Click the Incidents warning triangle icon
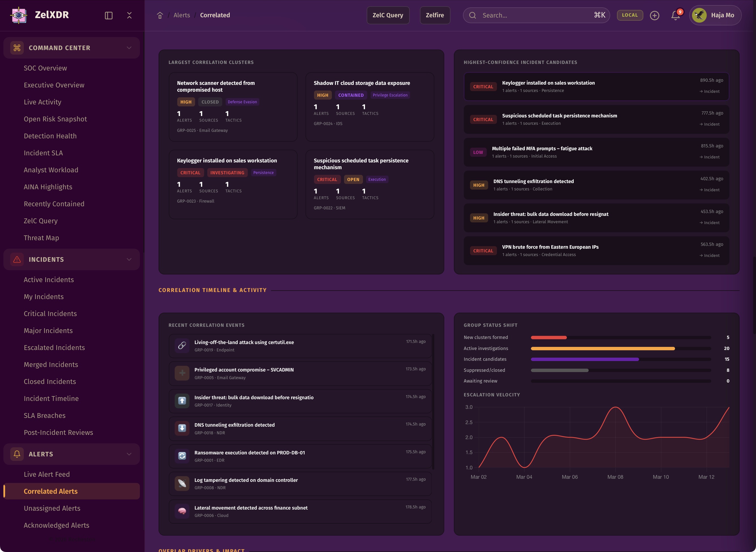 pos(17,259)
